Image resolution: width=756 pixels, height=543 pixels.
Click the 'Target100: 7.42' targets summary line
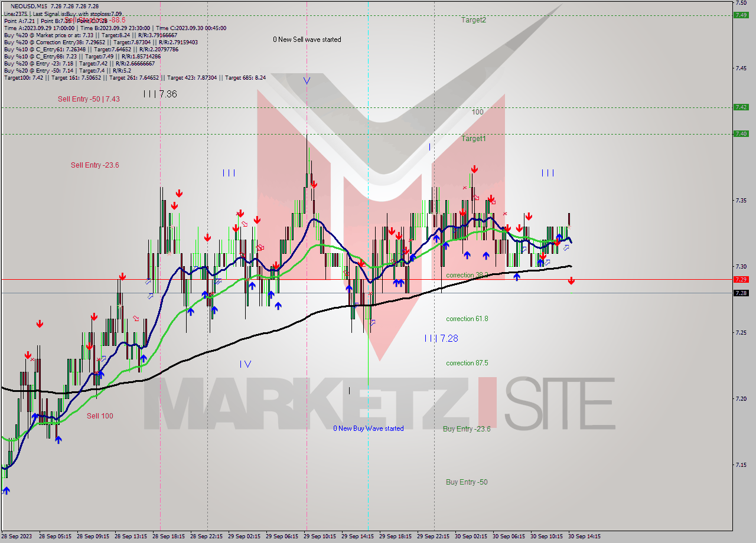135,77
